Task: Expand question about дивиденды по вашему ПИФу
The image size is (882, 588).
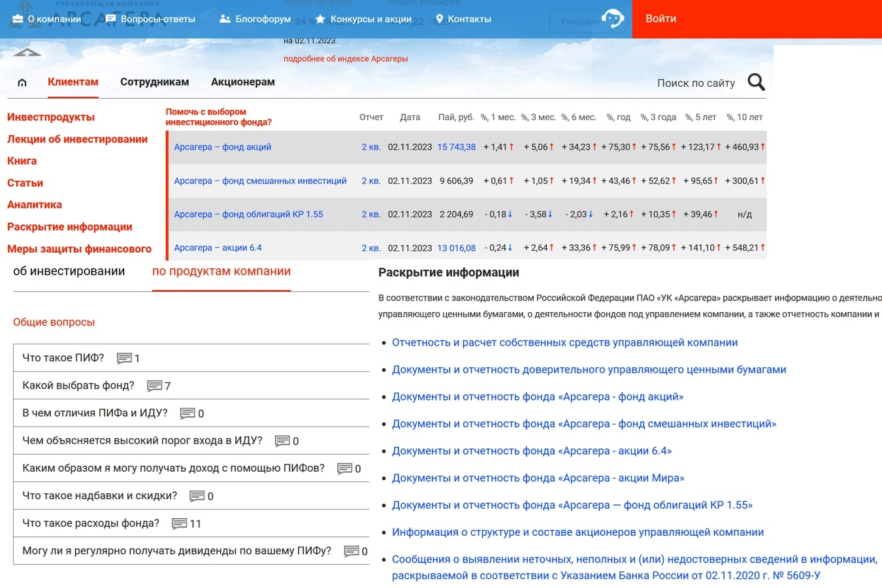Action: (176, 551)
